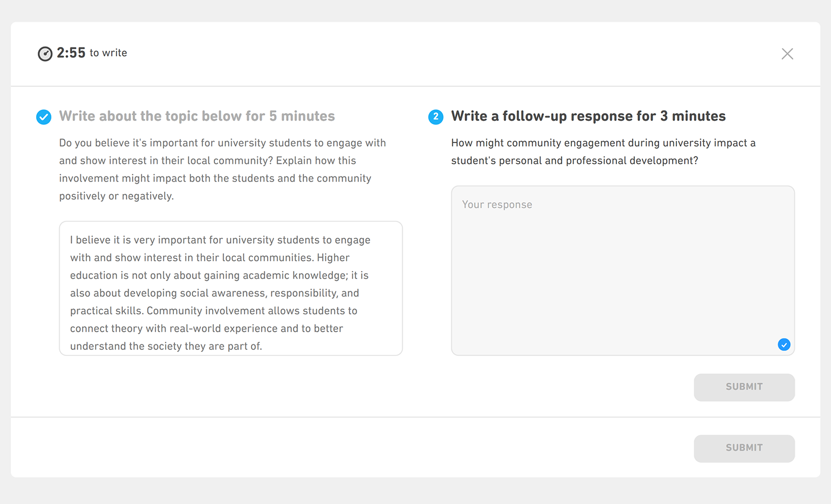This screenshot has height=504, width=831.
Task: Click the "Do you believe it's important" prompt line
Action: [x=223, y=143]
